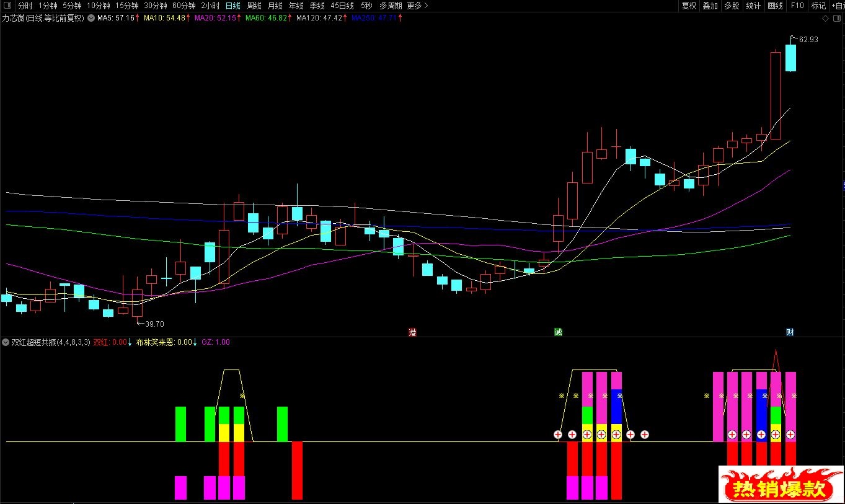Image resolution: width=845 pixels, height=504 pixels.
Task: Select the 5秒 period
Action: pos(367,6)
